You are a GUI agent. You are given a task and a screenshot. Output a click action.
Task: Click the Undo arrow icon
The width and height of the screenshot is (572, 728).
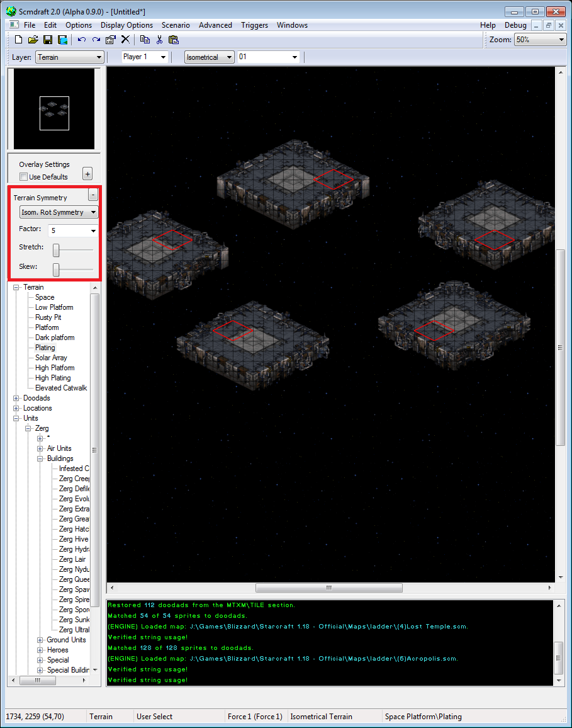click(x=81, y=40)
